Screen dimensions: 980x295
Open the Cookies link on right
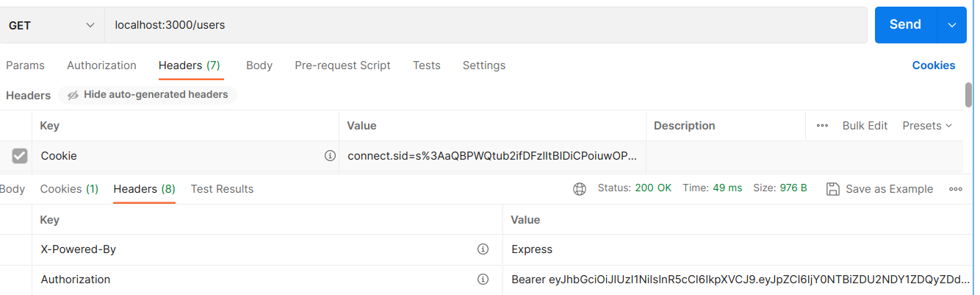tap(933, 65)
